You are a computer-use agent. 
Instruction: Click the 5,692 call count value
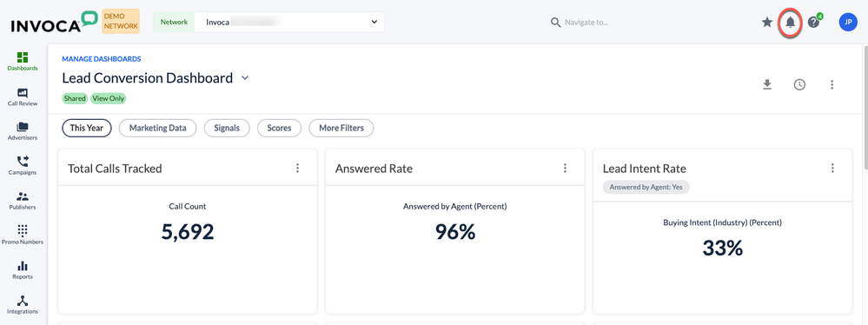188,232
